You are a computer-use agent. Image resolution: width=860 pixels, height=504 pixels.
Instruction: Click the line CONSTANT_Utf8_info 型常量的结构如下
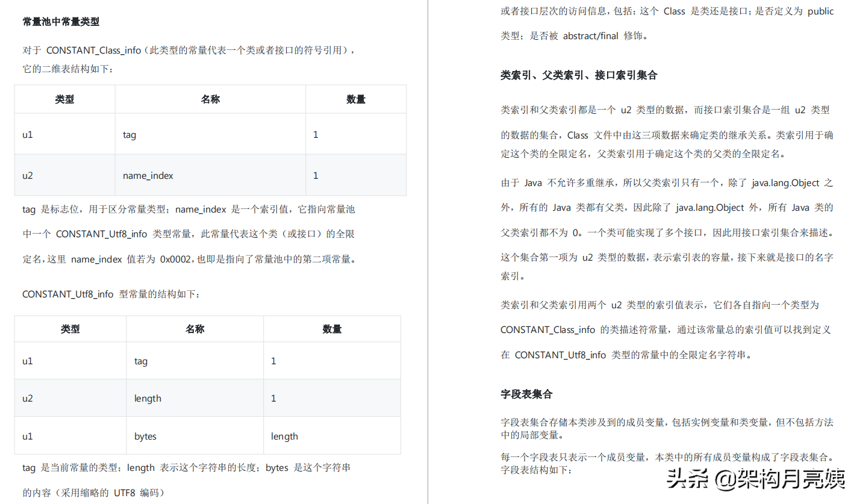(x=111, y=294)
